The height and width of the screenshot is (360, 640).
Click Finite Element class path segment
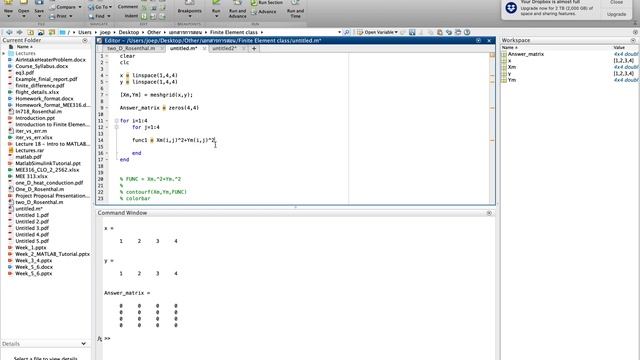point(234,32)
